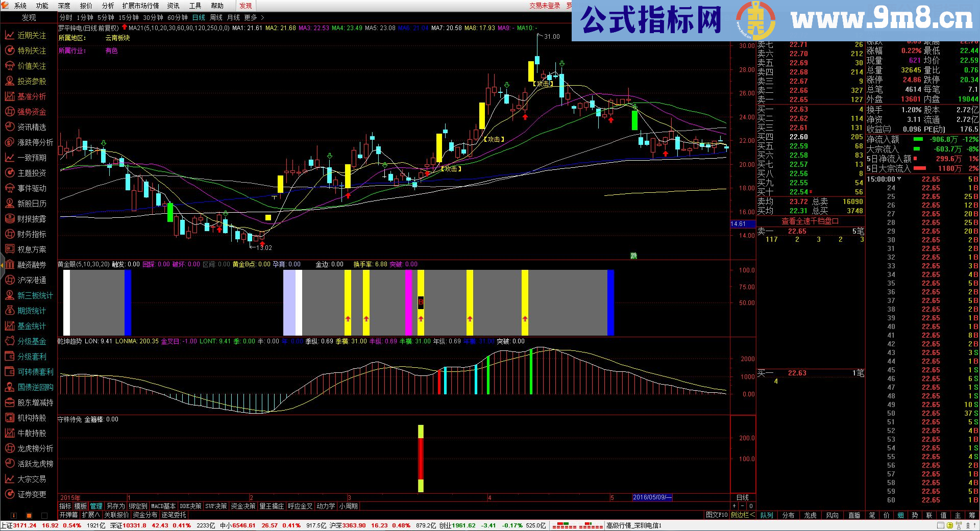Screen dimensions: 980x531
Task: Open the 分析 menu
Action: (108, 6)
